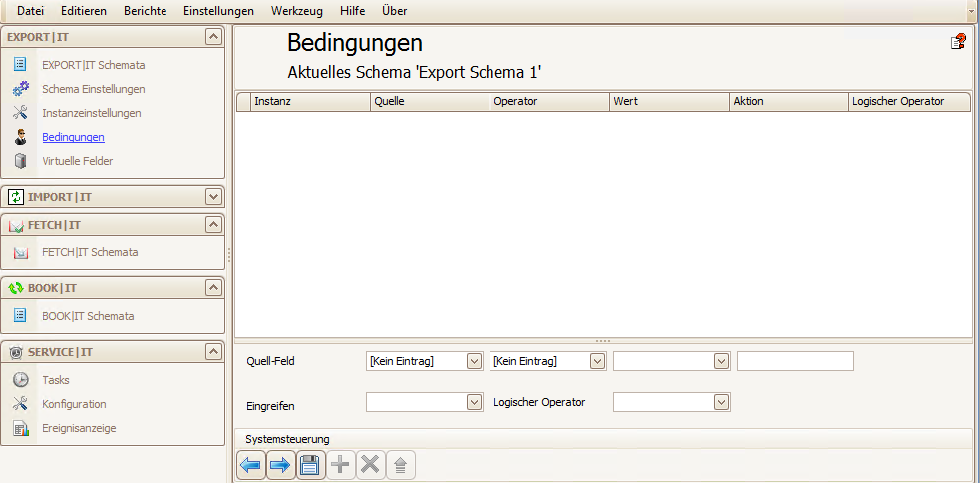Open BOOK|IT Schemata link
980x483 pixels.
pyautogui.click(x=88, y=316)
